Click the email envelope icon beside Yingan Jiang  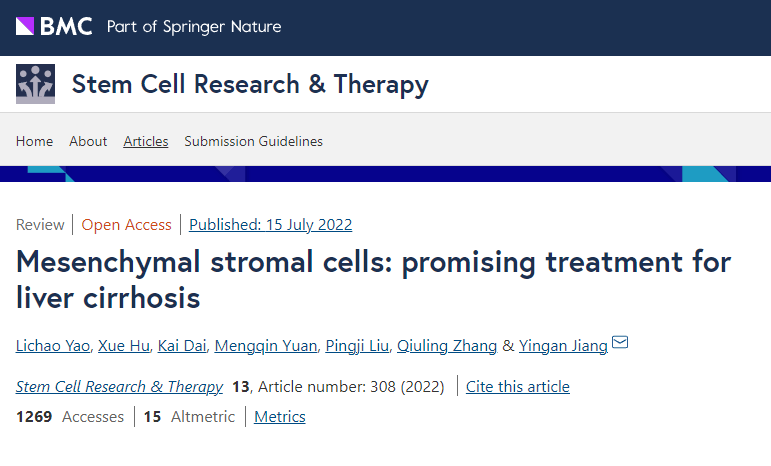click(620, 344)
